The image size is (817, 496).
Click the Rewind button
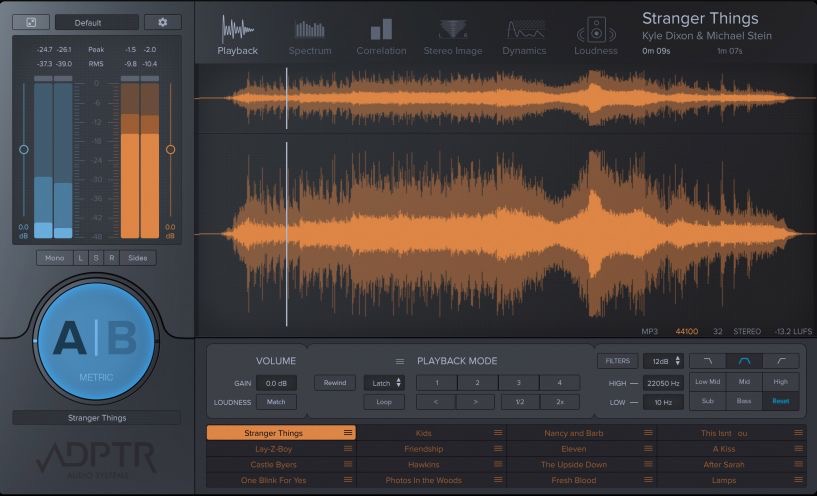tap(335, 383)
